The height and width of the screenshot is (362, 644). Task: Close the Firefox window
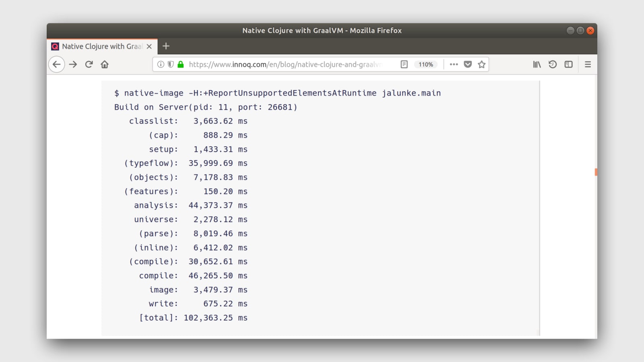tap(590, 31)
